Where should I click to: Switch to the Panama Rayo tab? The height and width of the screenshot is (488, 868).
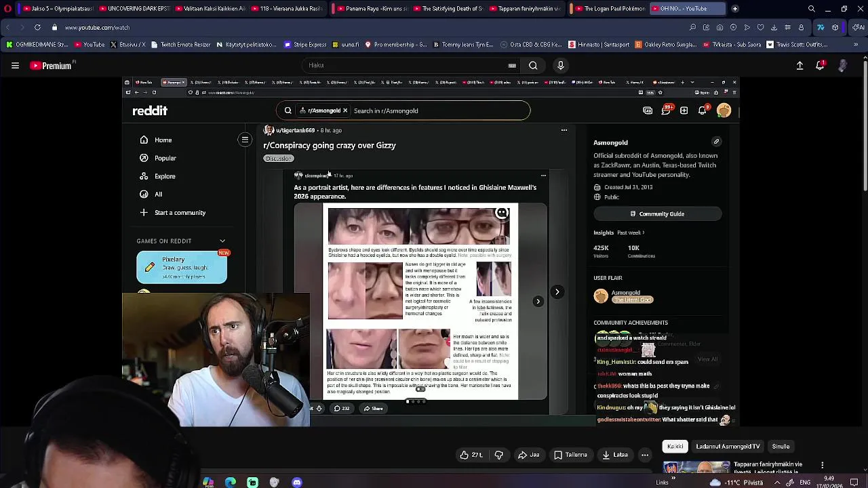pyautogui.click(x=370, y=9)
